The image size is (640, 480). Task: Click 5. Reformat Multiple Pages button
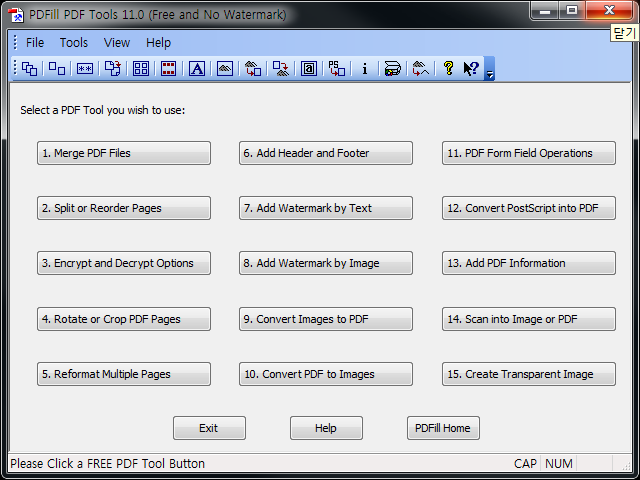coord(124,374)
